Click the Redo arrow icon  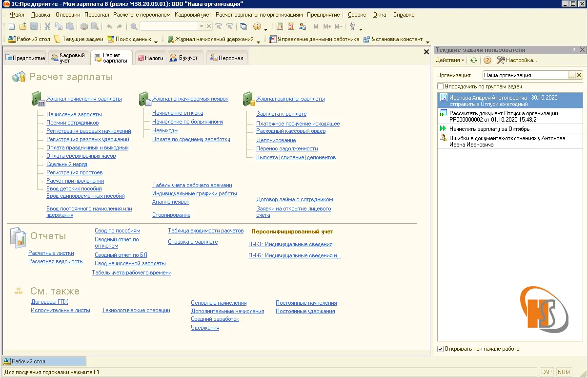(x=120, y=26)
